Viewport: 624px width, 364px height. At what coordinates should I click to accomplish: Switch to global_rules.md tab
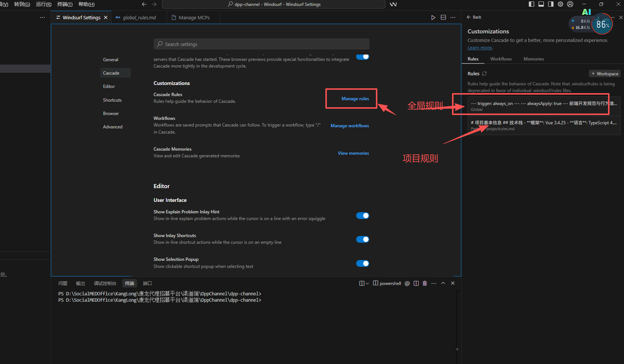tap(139, 17)
